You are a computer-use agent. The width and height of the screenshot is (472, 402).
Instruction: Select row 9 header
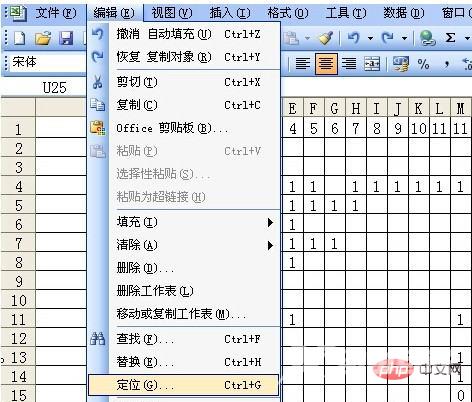point(18,281)
